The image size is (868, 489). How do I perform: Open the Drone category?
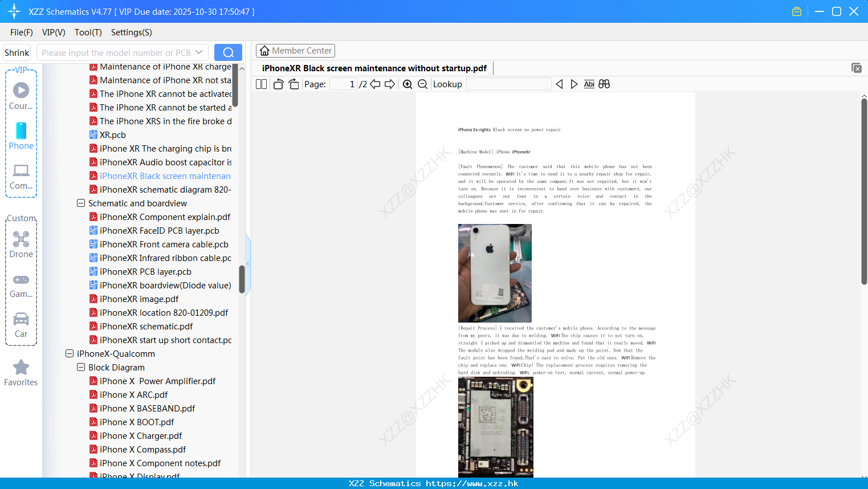coord(21,244)
